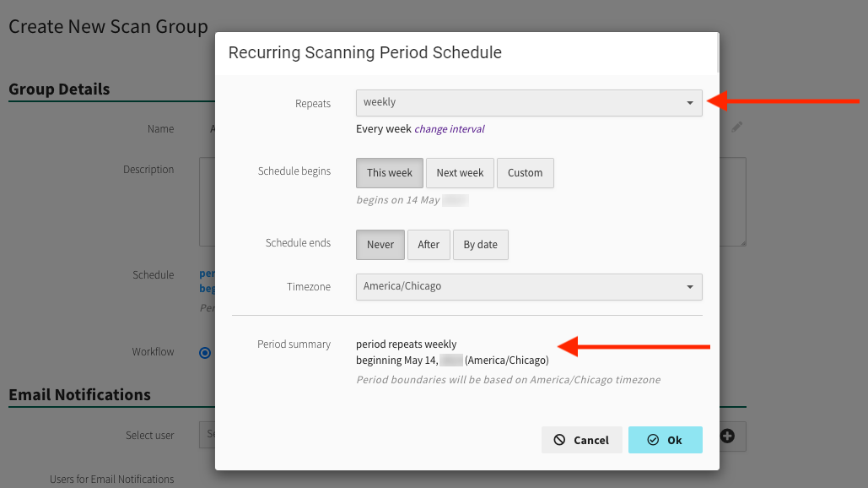
Task: Click the Recurring Scanning Period Schedule title
Action: 365,53
